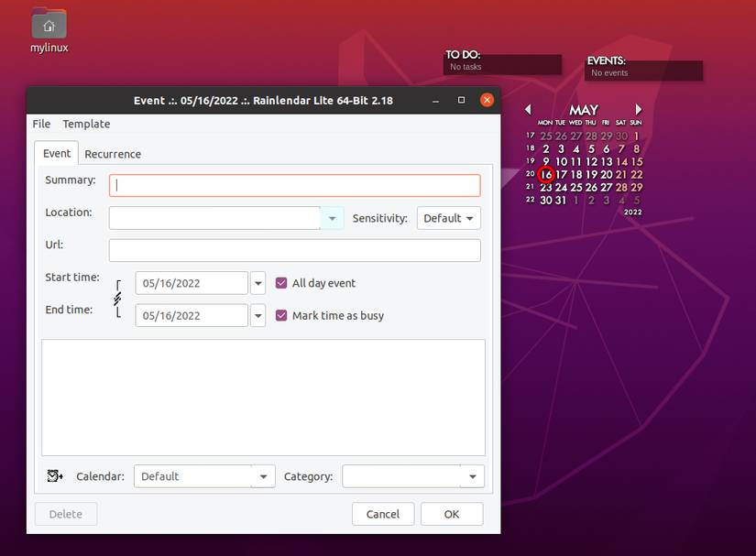This screenshot has height=556, width=756.
Task: Toggle the All day event checkbox
Action: point(281,283)
